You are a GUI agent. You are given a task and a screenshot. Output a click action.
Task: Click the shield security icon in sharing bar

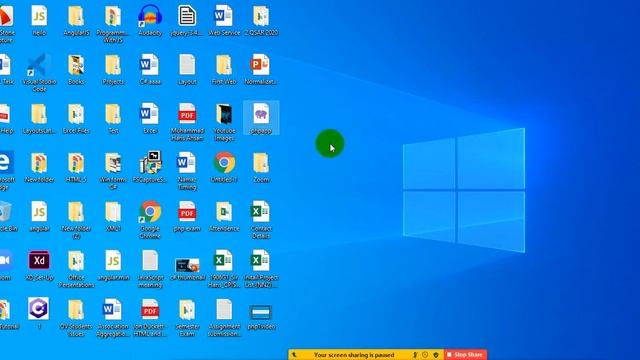[x=436, y=355]
